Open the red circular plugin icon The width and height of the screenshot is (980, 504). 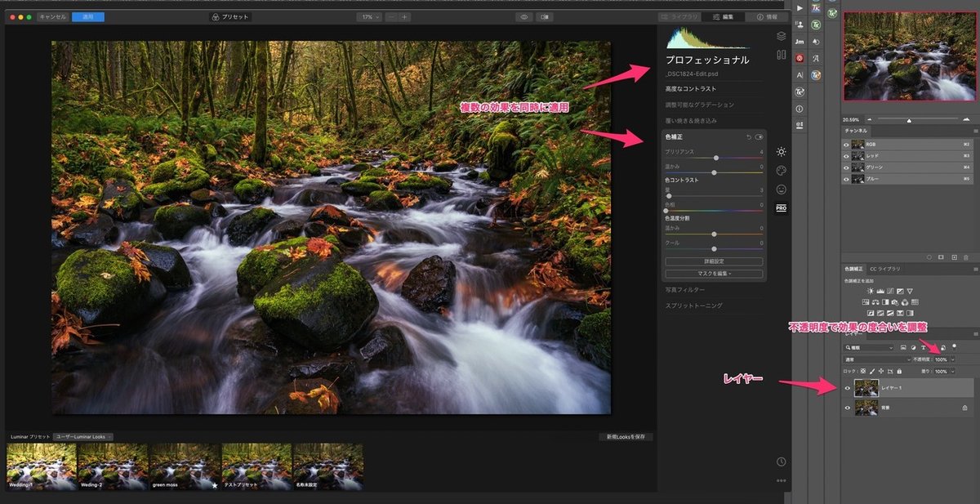click(x=800, y=58)
